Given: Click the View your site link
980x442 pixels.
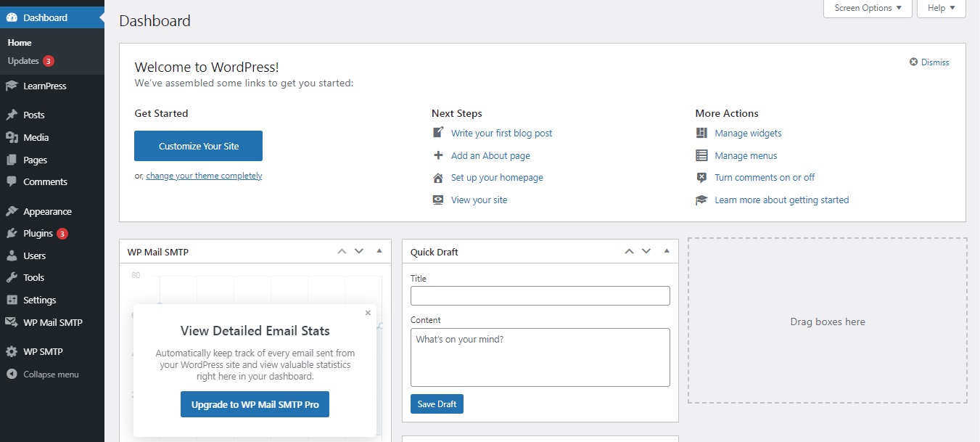Looking at the screenshot, I should (x=479, y=200).
